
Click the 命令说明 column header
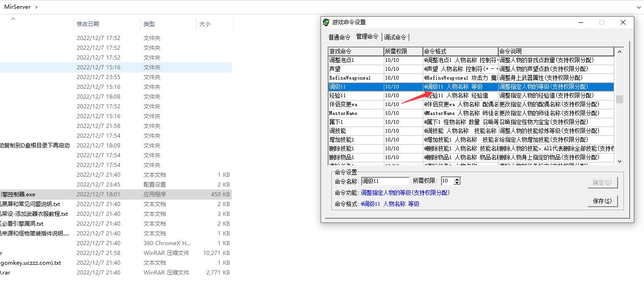(x=555, y=51)
